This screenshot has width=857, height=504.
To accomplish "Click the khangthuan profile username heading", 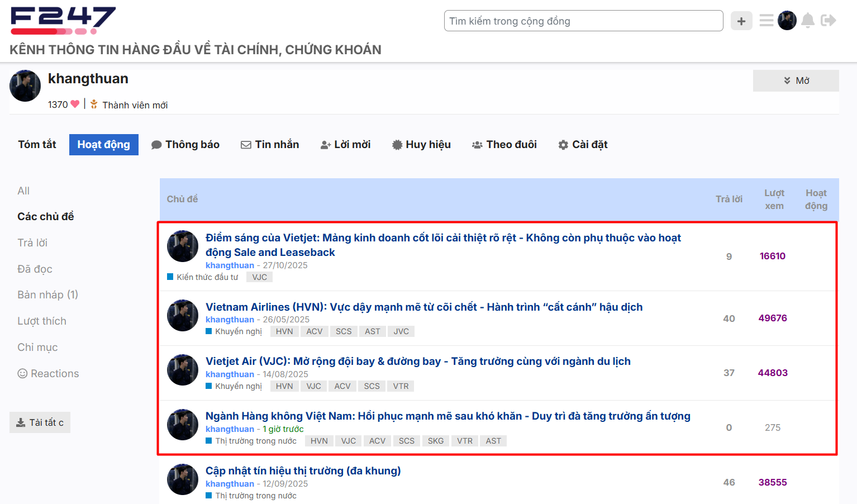I will pos(88,79).
